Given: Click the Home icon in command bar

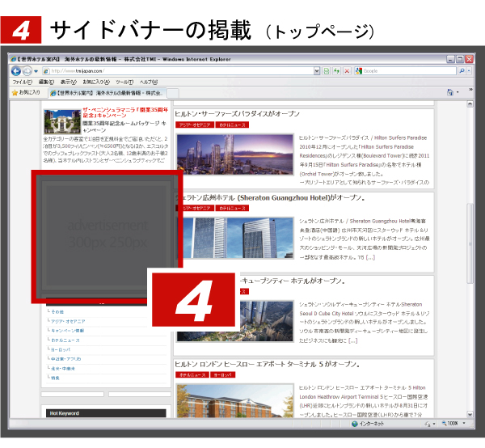Looking at the screenshot, I should (x=450, y=92).
